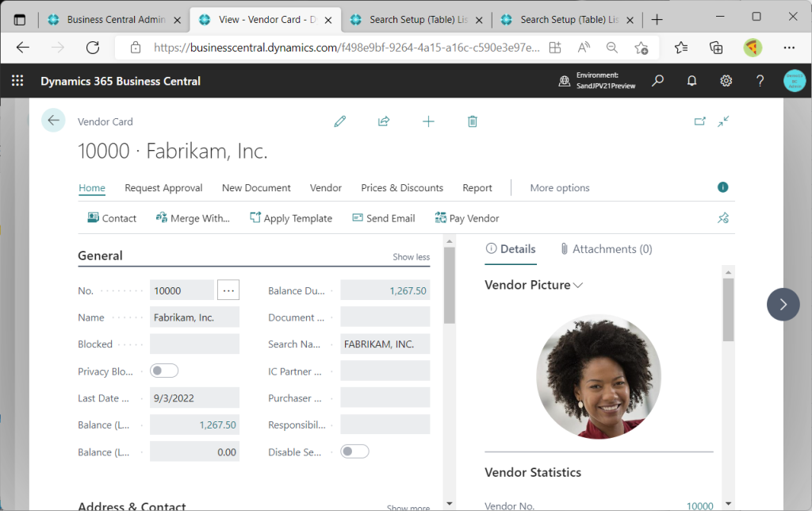Click browser zoom magnifier icon
This screenshot has width=812, height=511.
(612, 48)
